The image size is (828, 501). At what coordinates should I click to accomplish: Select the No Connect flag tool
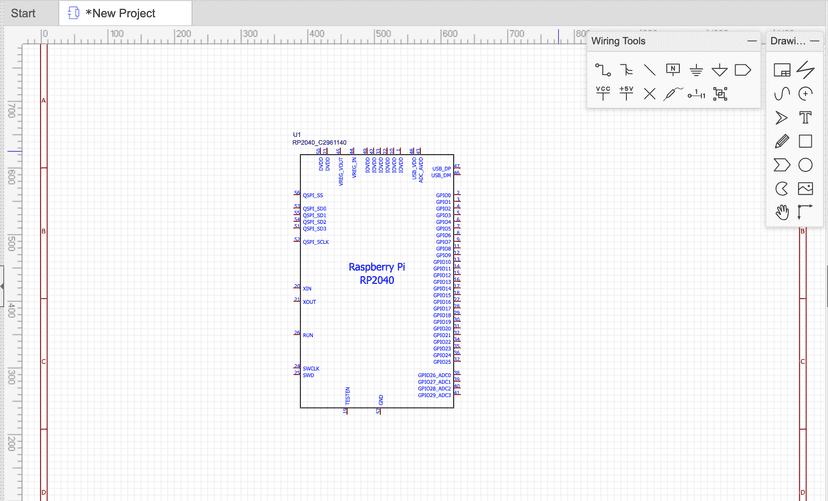[650, 93]
